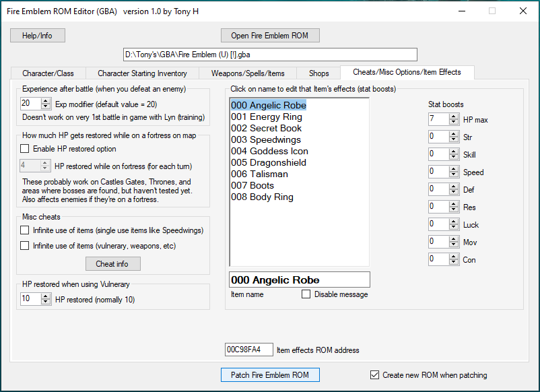
Task: Select 007 Boots from the item list
Action: pyautogui.click(x=252, y=185)
